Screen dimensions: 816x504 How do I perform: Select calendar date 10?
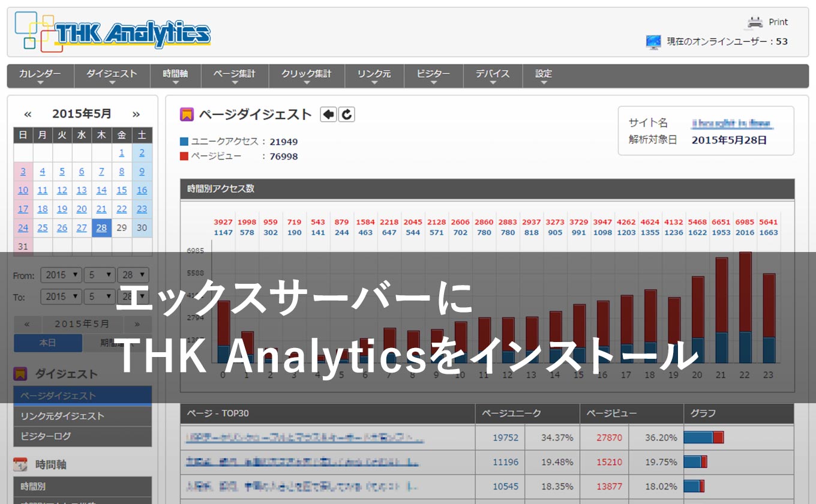coord(23,190)
